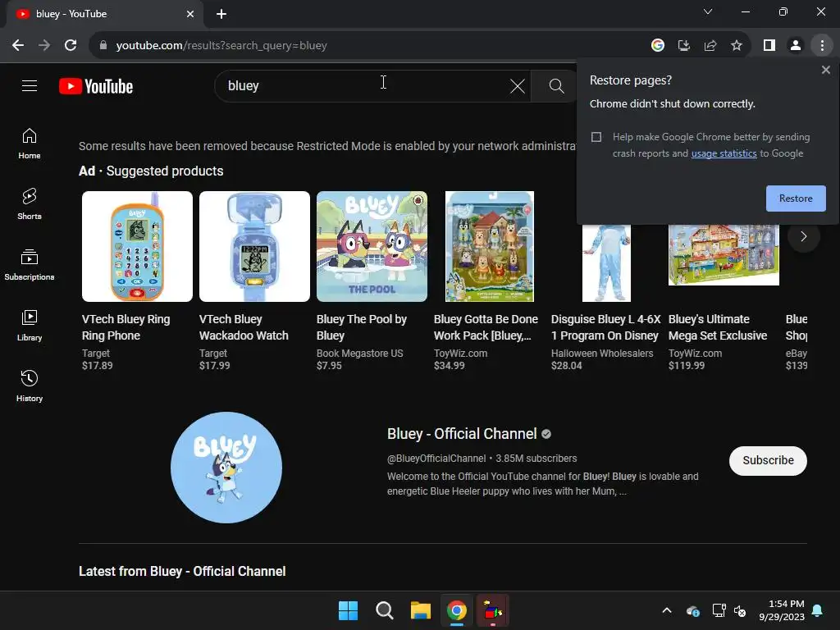Click the share page icon

[710, 46]
